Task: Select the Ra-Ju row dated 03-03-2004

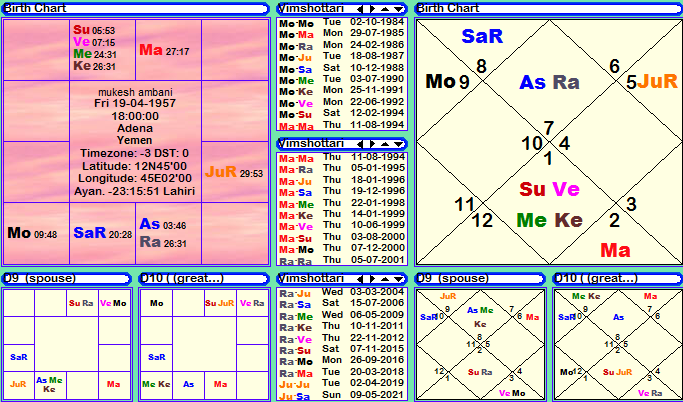Action: 342,293
